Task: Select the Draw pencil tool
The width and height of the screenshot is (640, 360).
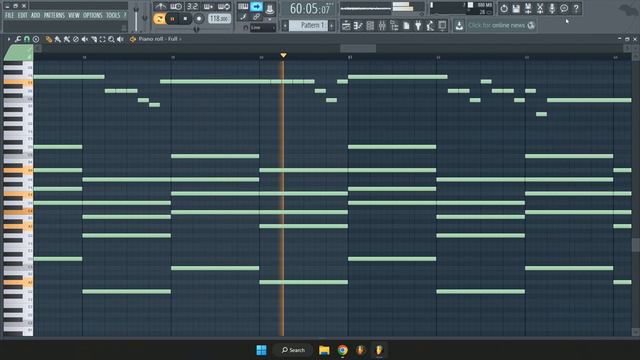Action: 49,39
